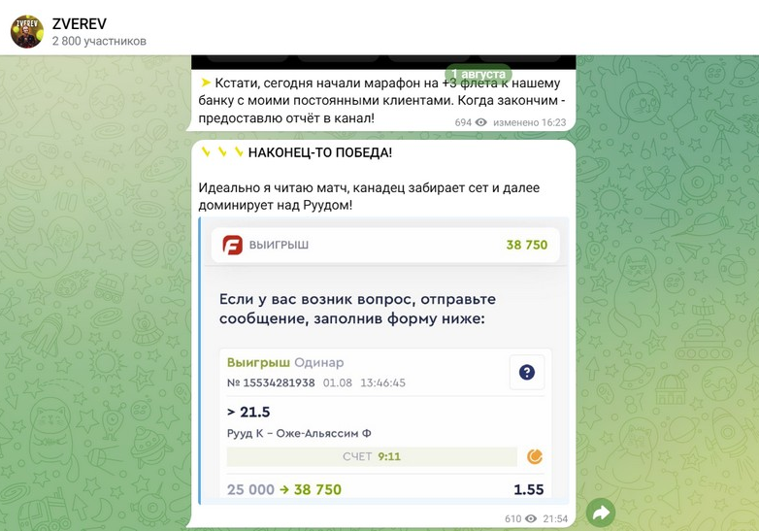Show the 2 800 участников members list
The width and height of the screenshot is (759, 532).
click(x=99, y=41)
